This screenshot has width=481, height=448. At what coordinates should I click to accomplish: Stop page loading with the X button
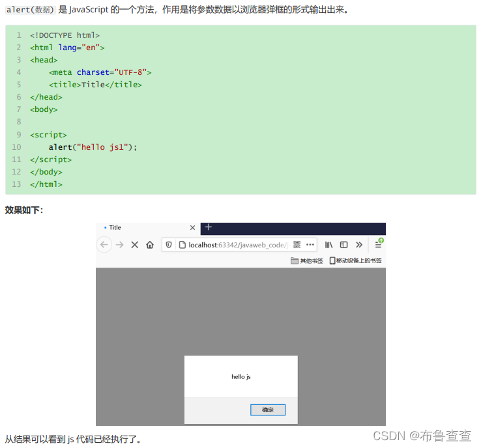coord(135,245)
